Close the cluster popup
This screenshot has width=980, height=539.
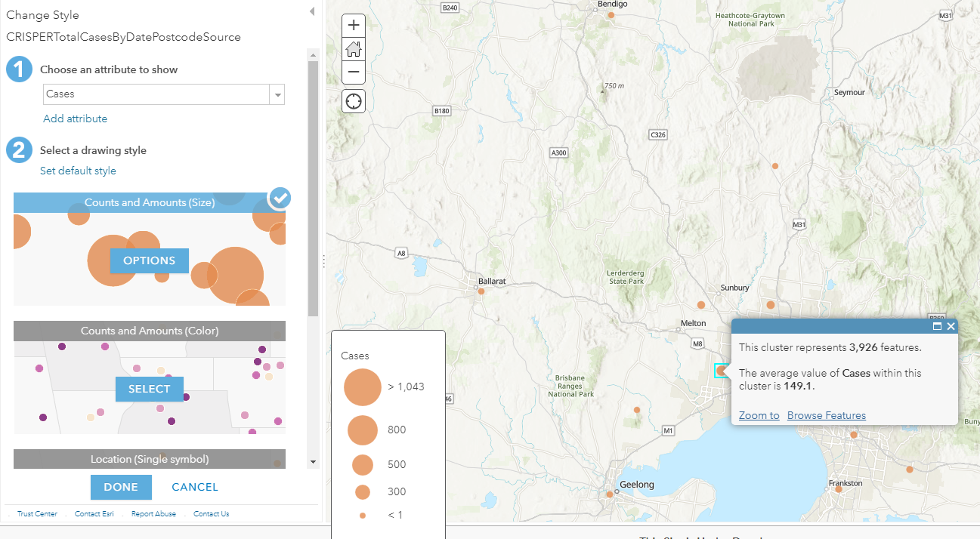pos(951,326)
